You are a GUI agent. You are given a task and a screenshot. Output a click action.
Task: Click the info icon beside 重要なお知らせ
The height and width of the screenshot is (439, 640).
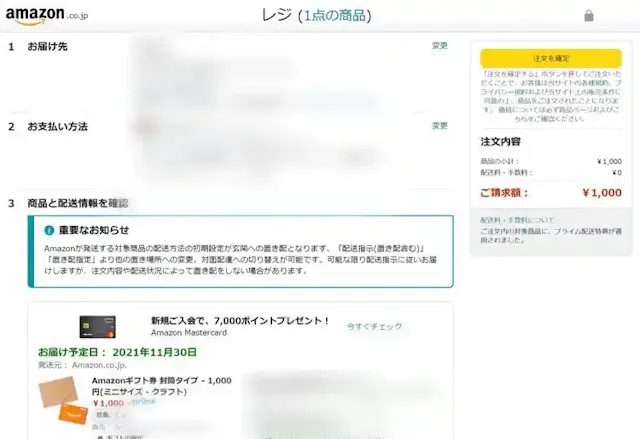pyautogui.click(x=49, y=230)
